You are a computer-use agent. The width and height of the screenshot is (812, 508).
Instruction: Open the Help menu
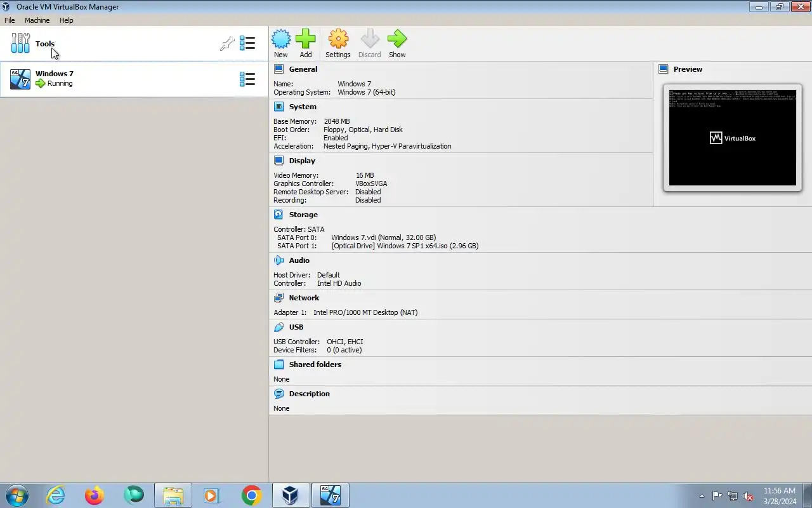coord(67,20)
